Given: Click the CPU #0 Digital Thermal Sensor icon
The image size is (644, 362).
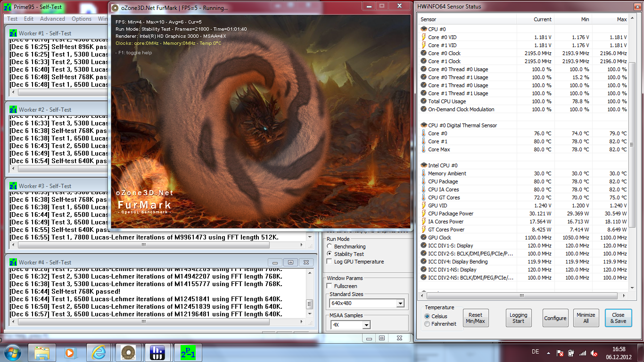Looking at the screenshot, I should (x=423, y=125).
